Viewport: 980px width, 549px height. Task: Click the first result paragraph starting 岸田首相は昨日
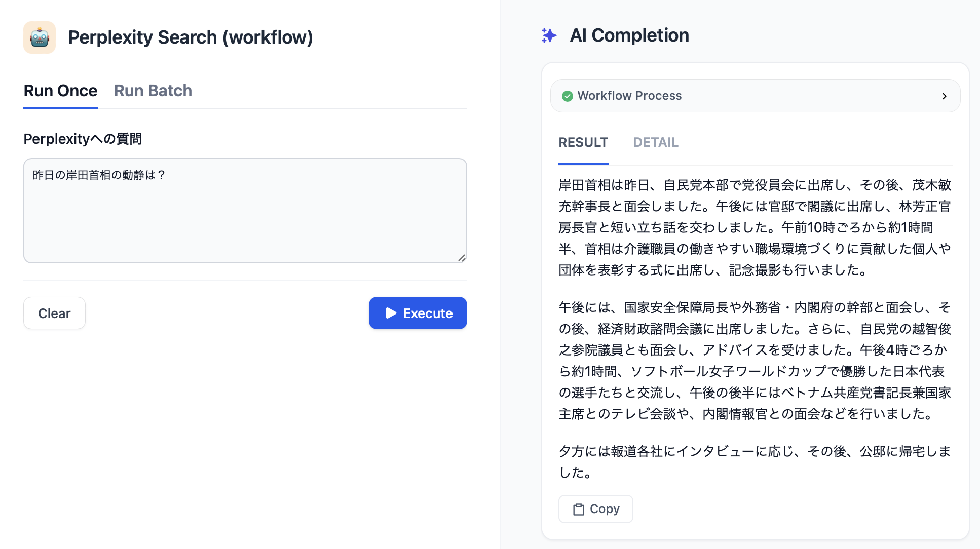pyautogui.click(x=755, y=227)
